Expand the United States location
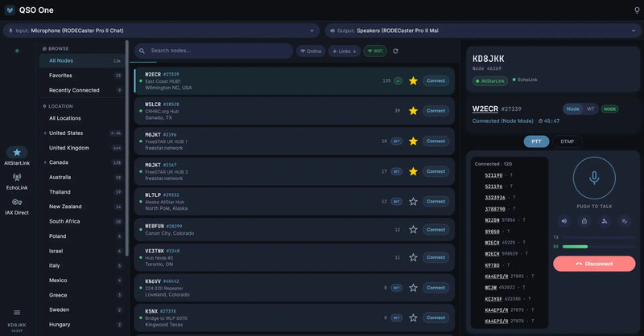The image size is (644, 336). pyautogui.click(x=45, y=133)
